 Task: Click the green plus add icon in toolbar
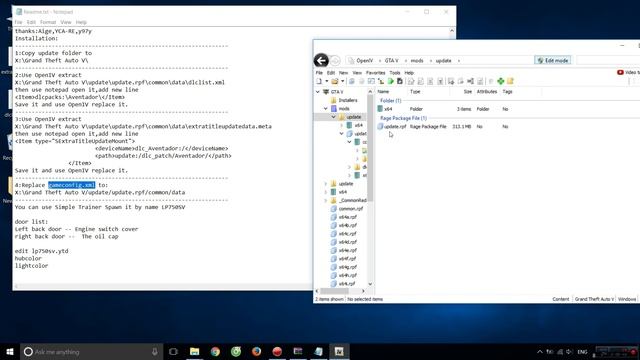pos(500,81)
